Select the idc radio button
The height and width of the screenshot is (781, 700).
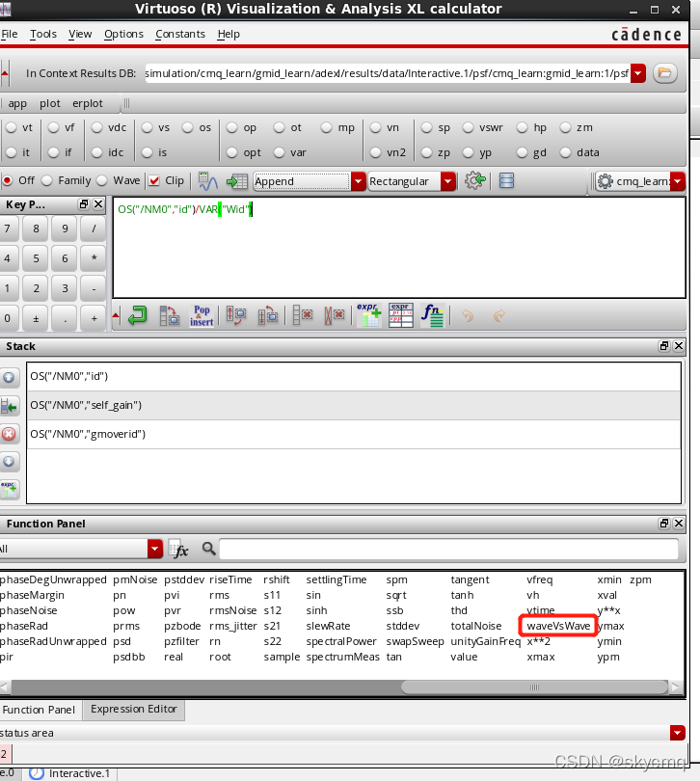[x=96, y=152]
